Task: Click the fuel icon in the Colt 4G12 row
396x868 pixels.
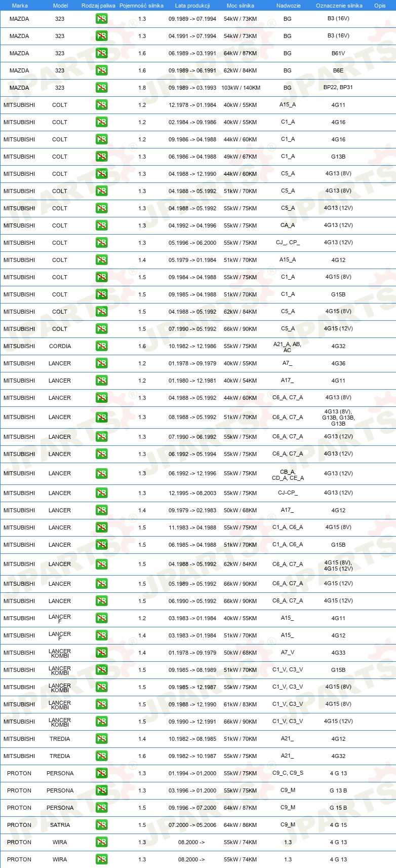Action: tap(102, 260)
